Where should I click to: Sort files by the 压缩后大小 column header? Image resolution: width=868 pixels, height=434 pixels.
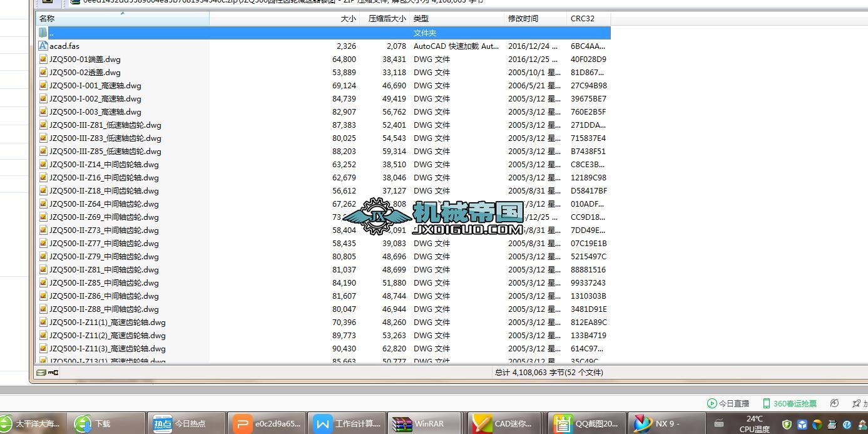point(385,18)
